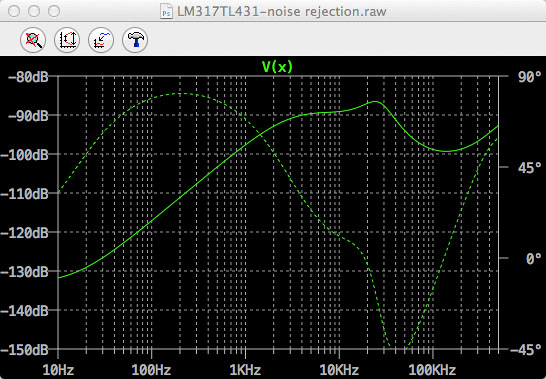Screen dimensions: 546x379
Task: Click the -120dB left axis label
Action: click(x=24, y=233)
